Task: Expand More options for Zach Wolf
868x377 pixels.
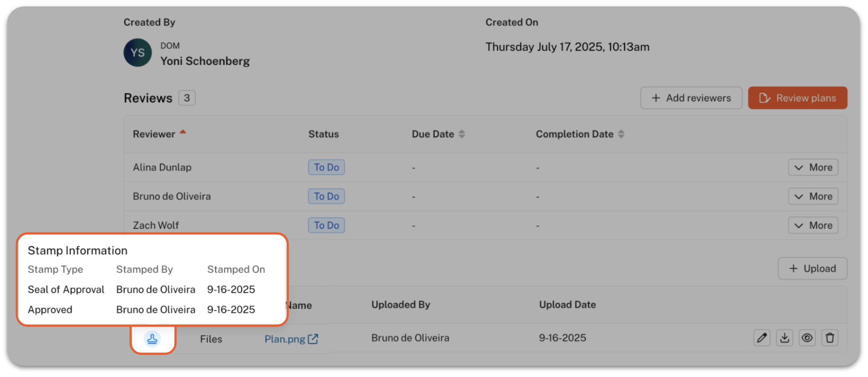Action: [813, 225]
